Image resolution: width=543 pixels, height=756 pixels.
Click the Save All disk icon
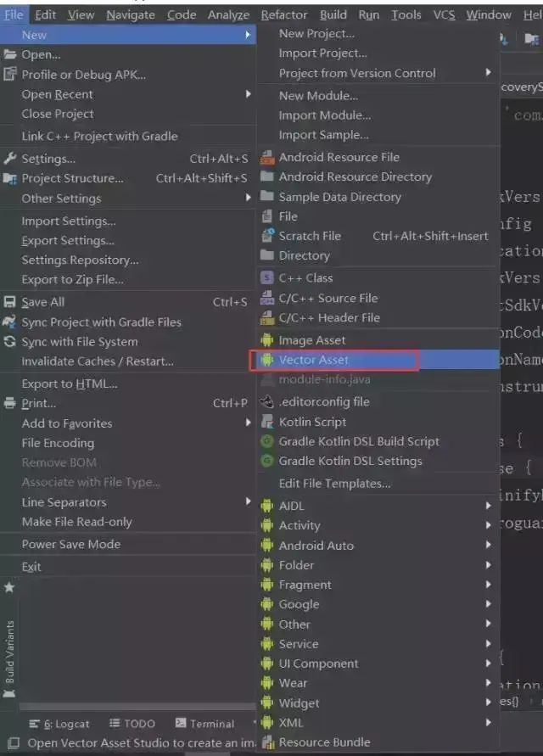click(10, 302)
